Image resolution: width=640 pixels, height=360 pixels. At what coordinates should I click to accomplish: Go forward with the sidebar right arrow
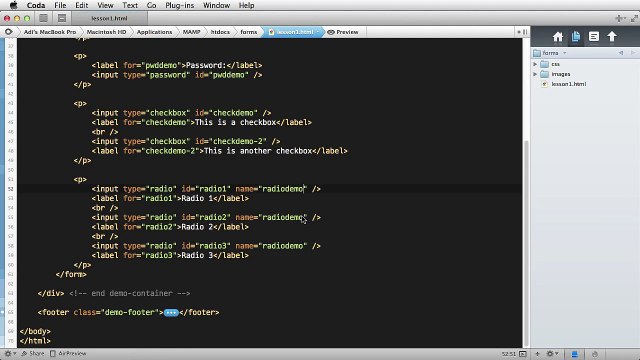tap(633, 53)
